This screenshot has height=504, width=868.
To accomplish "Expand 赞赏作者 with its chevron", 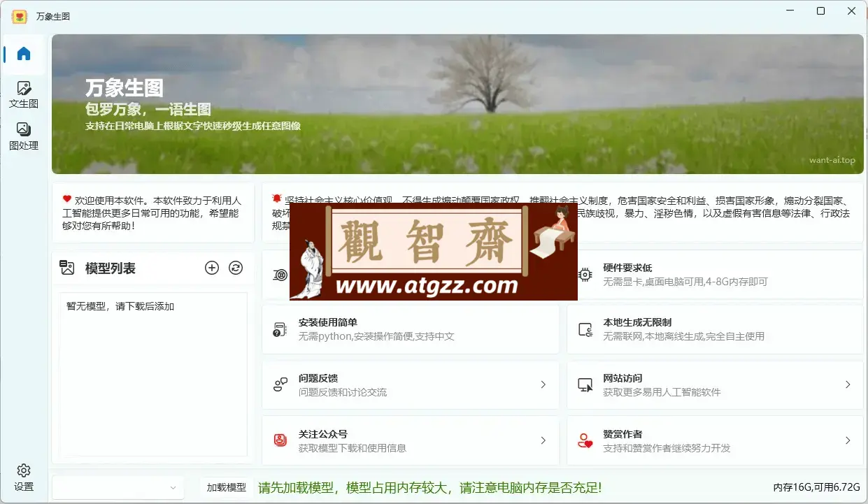I will point(848,440).
